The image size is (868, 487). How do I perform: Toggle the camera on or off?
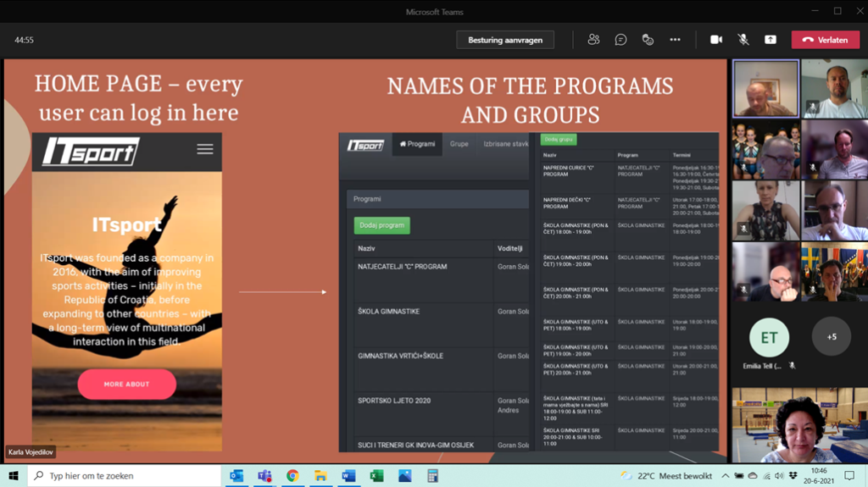715,40
